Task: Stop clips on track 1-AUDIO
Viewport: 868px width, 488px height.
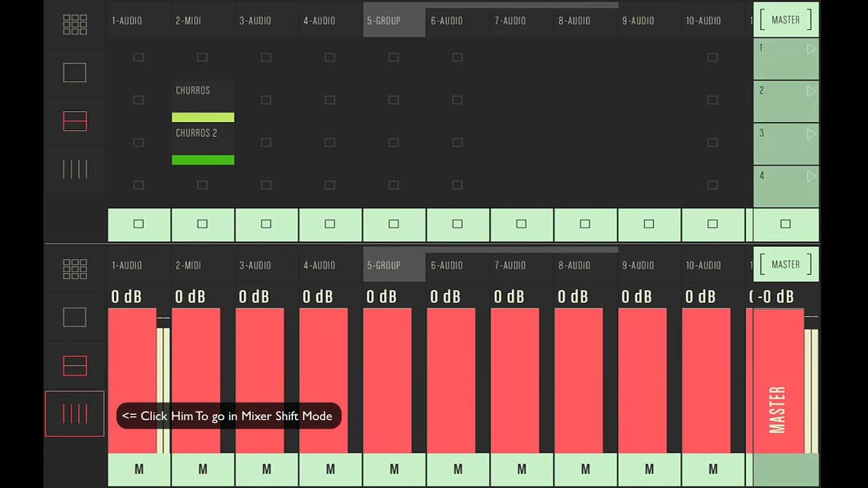Action: tap(139, 224)
